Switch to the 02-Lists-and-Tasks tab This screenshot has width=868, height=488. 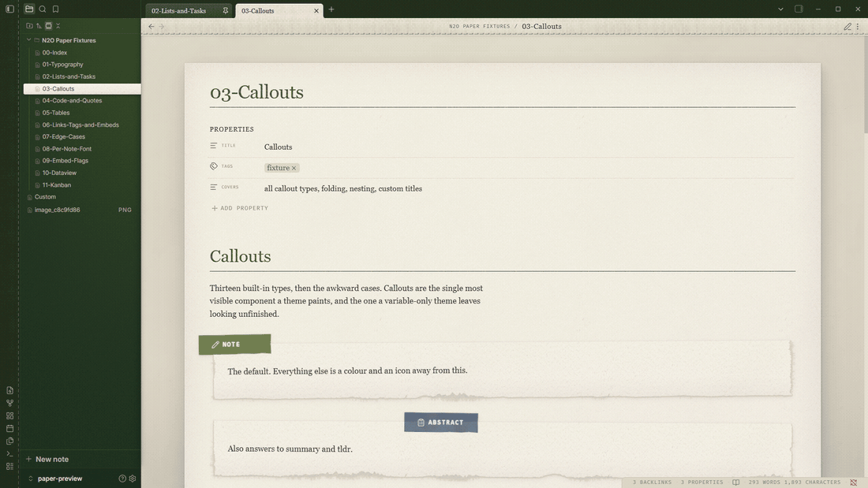tap(179, 10)
